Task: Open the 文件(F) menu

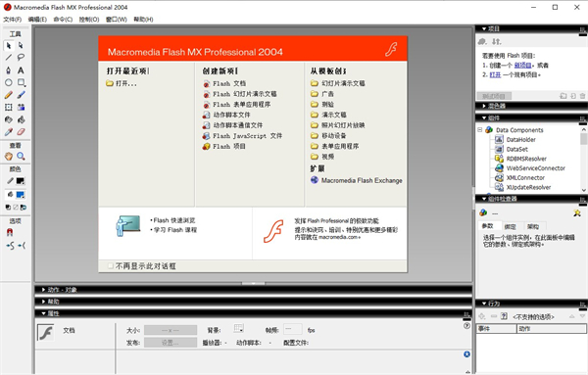Action: pos(13,20)
